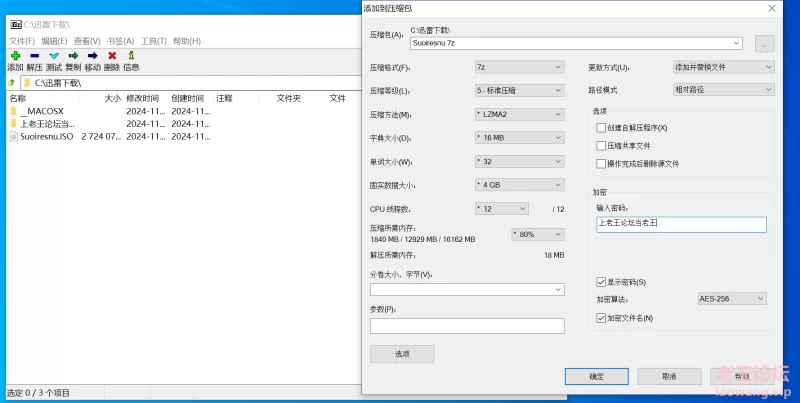Viewport: 800px width, 403px height.
Task: Open the 压缩等级 dropdown showing 5 - 标准压缩
Action: click(x=519, y=90)
